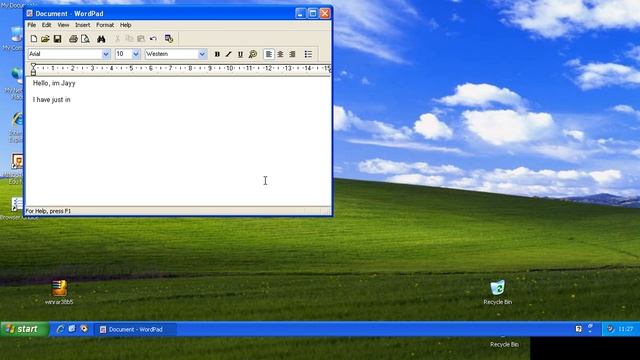Click the Paste clipboard icon
The image size is (640, 360).
141,39
